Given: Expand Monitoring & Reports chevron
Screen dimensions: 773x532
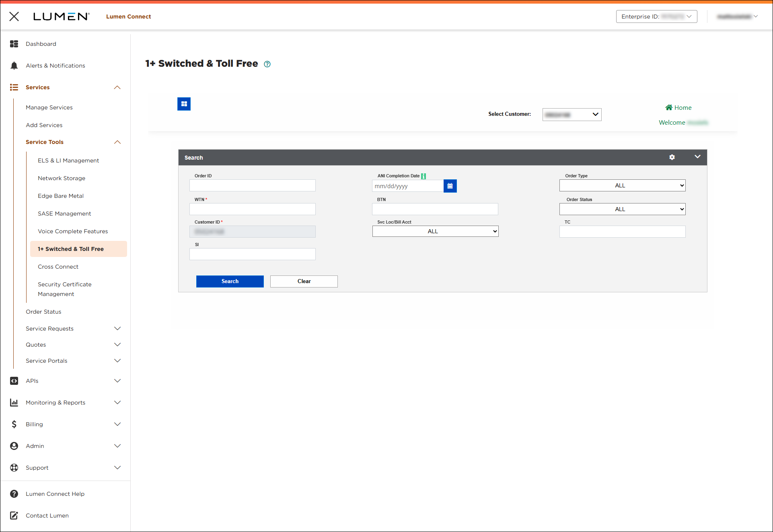Looking at the screenshot, I should (x=117, y=403).
